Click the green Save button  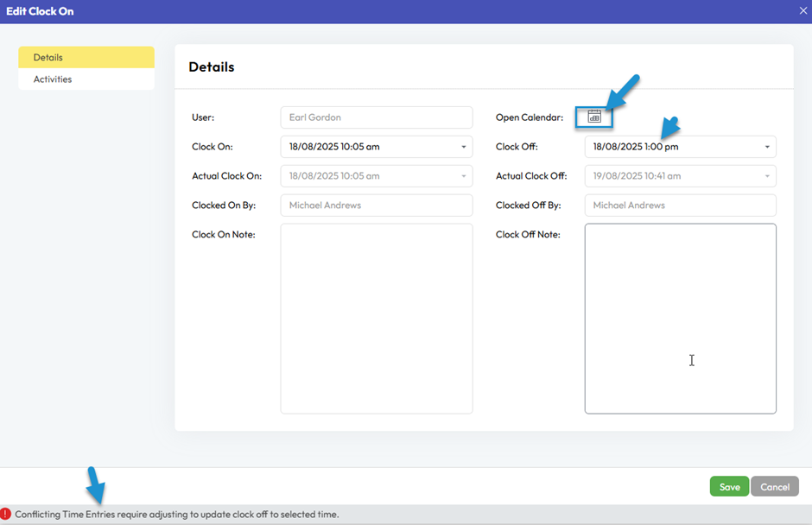coord(729,487)
